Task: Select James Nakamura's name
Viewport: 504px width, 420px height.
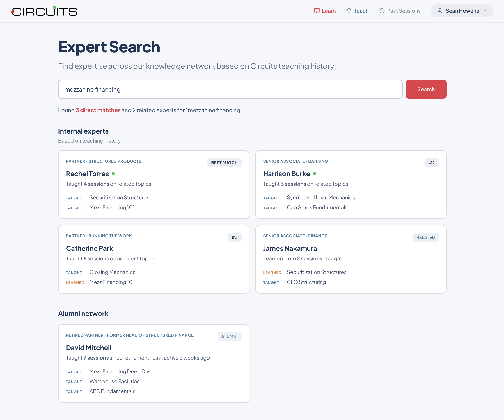Action: coord(290,248)
